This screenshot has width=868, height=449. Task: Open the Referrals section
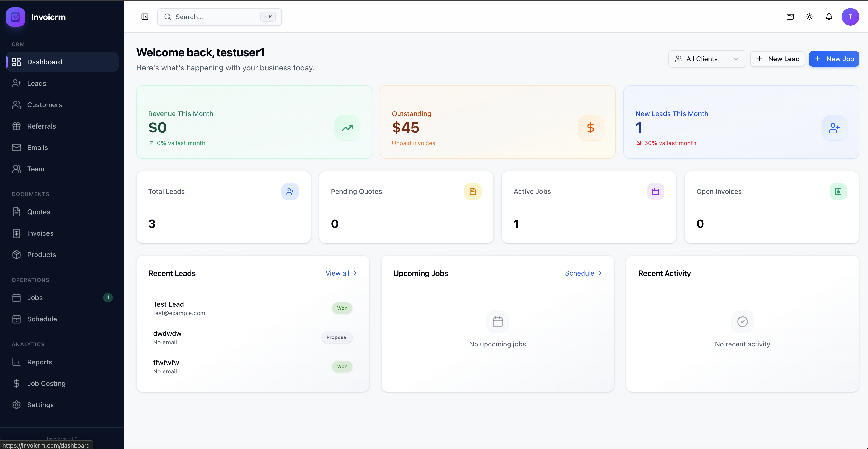(42, 126)
